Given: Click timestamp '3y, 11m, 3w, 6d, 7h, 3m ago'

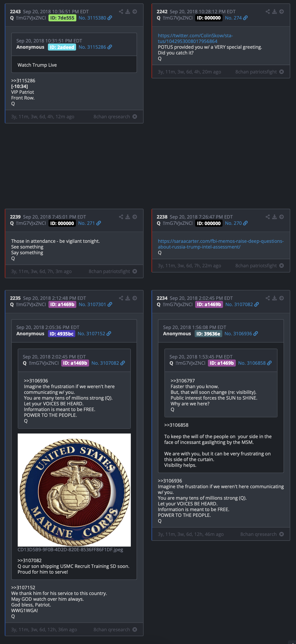Looking at the screenshot, I should pos(41,271).
